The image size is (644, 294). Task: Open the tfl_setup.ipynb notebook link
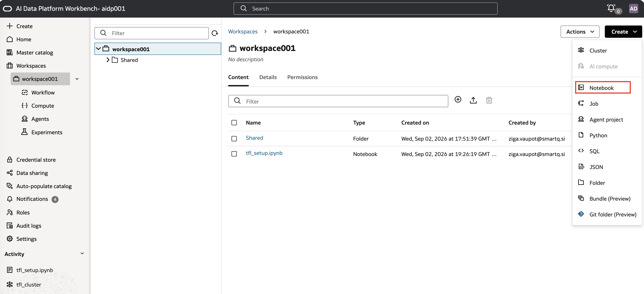click(264, 153)
